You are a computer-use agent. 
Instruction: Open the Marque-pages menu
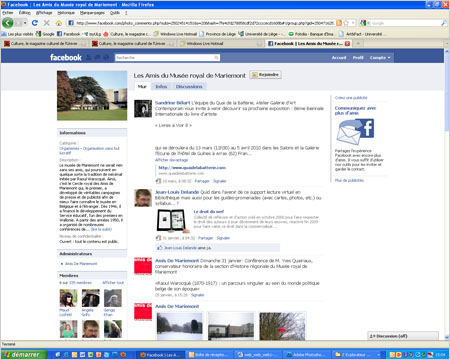92,13
